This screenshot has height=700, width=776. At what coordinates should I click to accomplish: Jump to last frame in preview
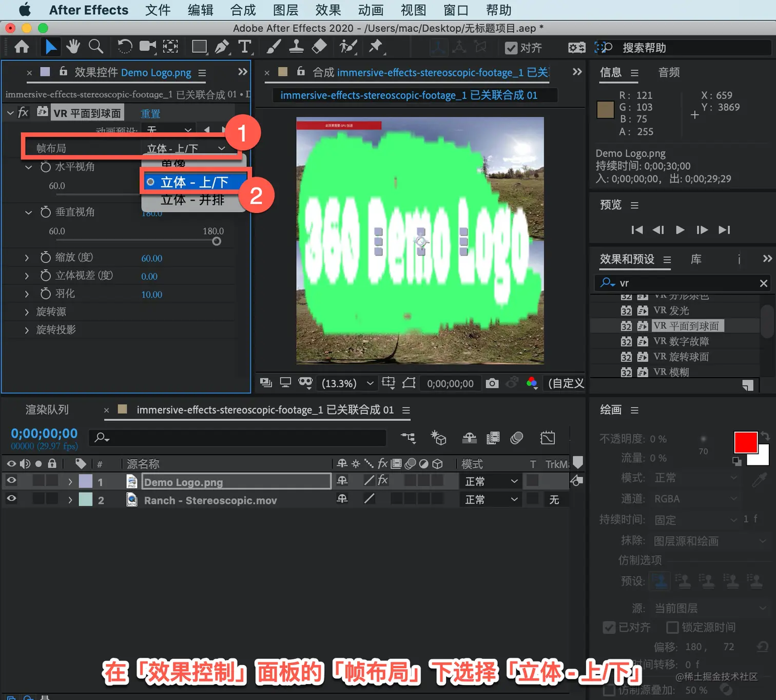click(724, 229)
